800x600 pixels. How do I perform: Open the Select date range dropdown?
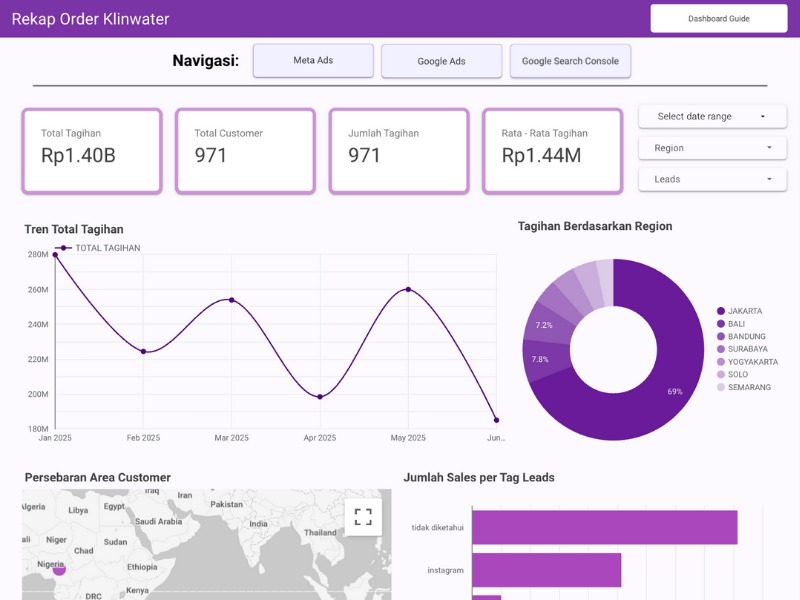[712, 117]
